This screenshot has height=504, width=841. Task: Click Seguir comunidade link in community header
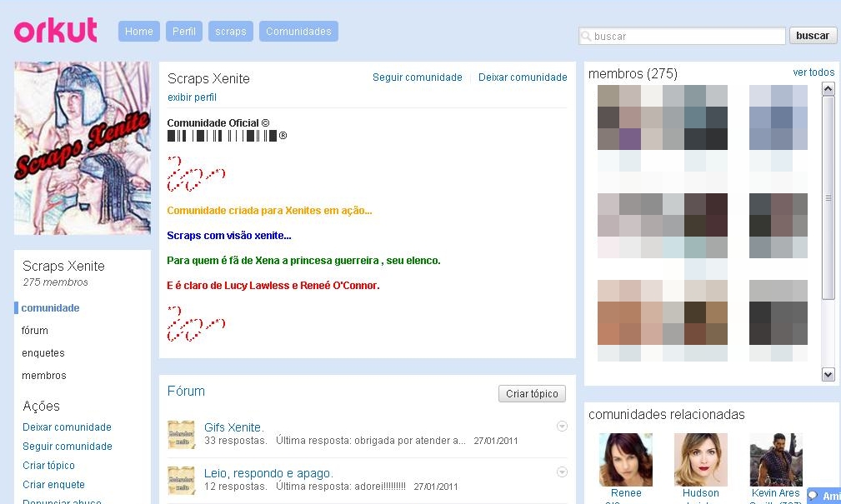coord(418,77)
